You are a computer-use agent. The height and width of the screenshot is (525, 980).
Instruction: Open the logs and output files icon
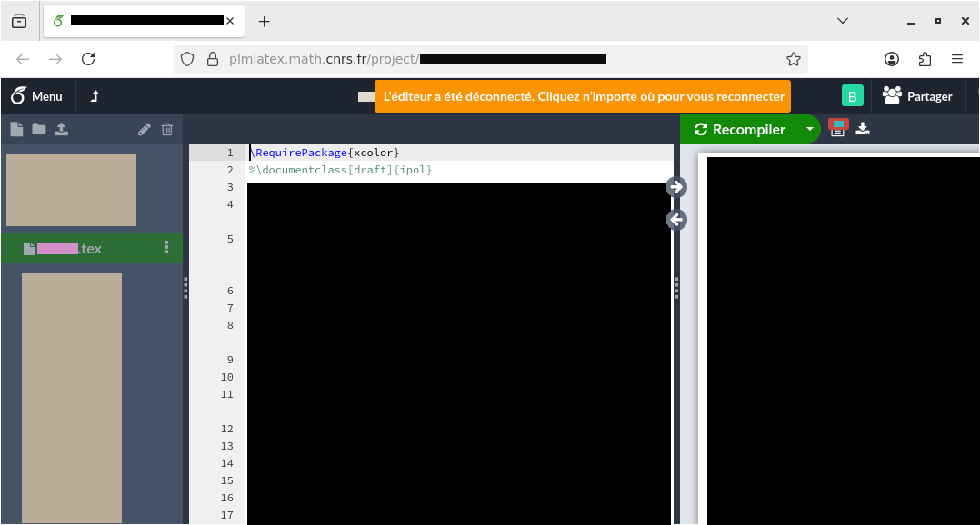(x=838, y=129)
